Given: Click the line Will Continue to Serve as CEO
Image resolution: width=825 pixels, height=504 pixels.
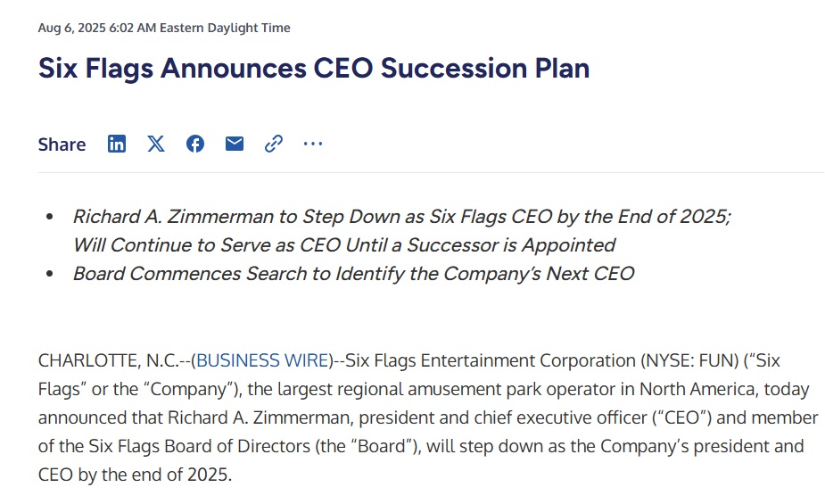Looking at the screenshot, I should click(344, 245).
